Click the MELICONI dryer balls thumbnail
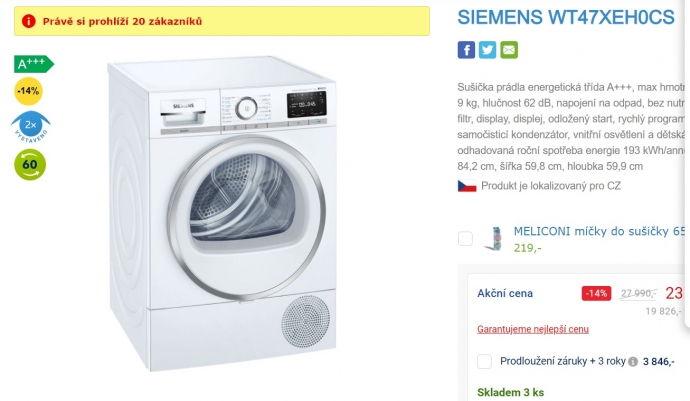 pos(494,239)
